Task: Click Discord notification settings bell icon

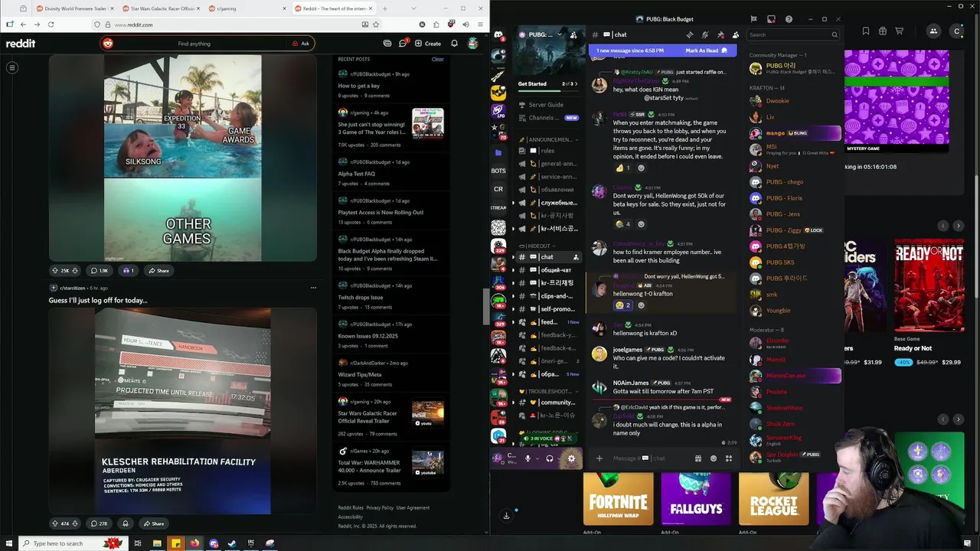Action: point(705,34)
